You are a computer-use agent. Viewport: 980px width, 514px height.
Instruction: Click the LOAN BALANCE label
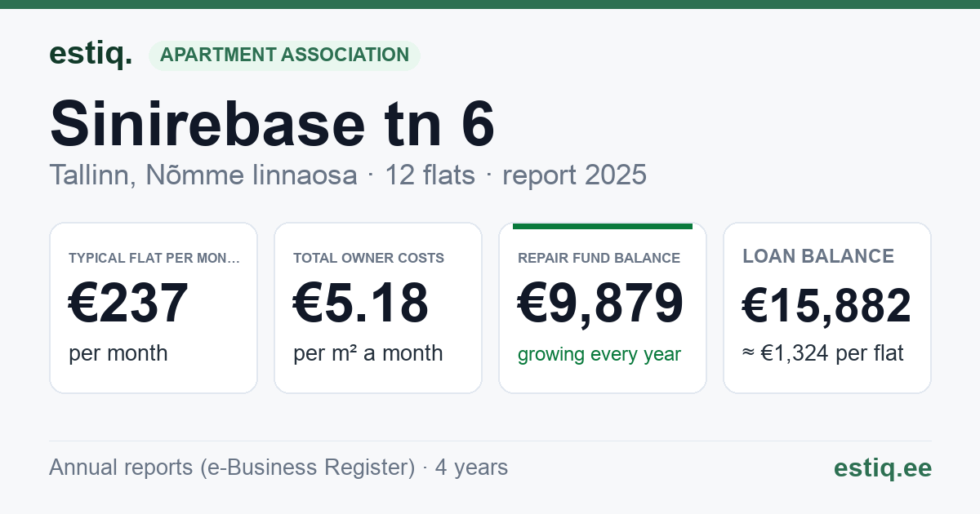(818, 256)
